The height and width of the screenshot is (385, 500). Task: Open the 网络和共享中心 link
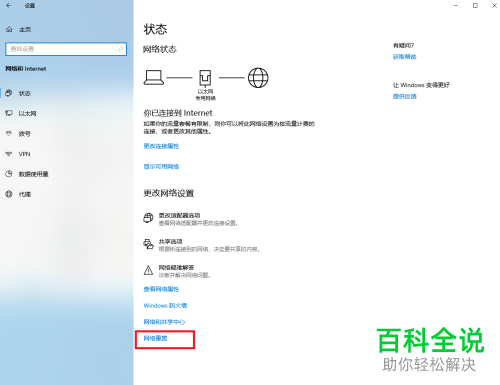[x=164, y=322]
